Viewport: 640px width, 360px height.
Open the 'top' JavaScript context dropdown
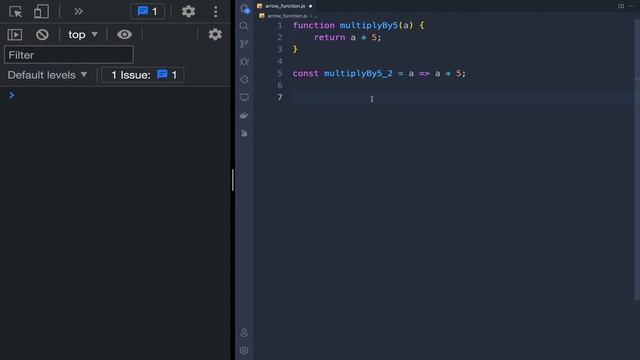pyautogui.click(x=83, y=35)
